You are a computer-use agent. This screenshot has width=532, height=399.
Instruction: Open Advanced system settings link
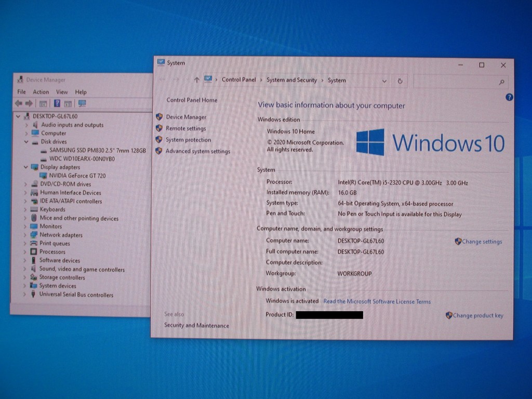[x=198, y=151]
